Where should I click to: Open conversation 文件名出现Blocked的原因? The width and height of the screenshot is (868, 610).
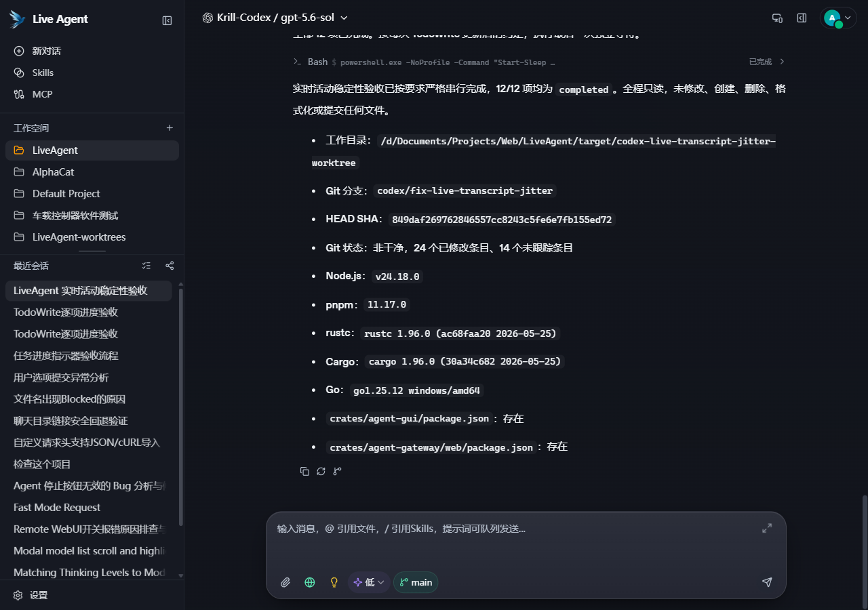click(x=88, y=399)
